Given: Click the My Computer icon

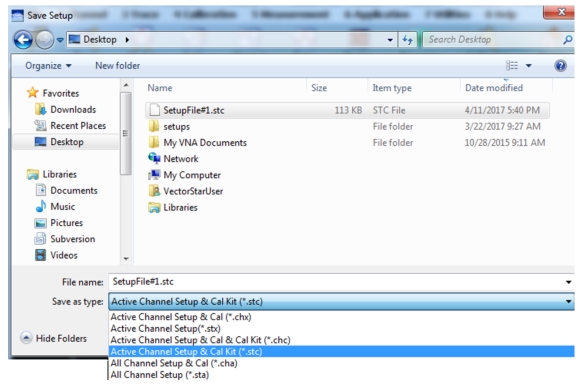Looking at the screenshot, I should tap(154, 175).
